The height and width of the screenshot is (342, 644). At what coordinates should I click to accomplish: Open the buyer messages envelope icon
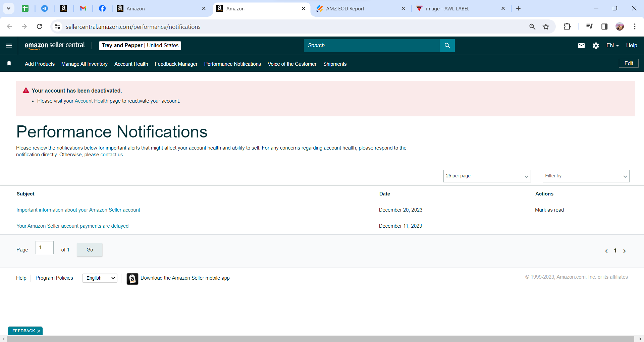(x=581, y=46)
